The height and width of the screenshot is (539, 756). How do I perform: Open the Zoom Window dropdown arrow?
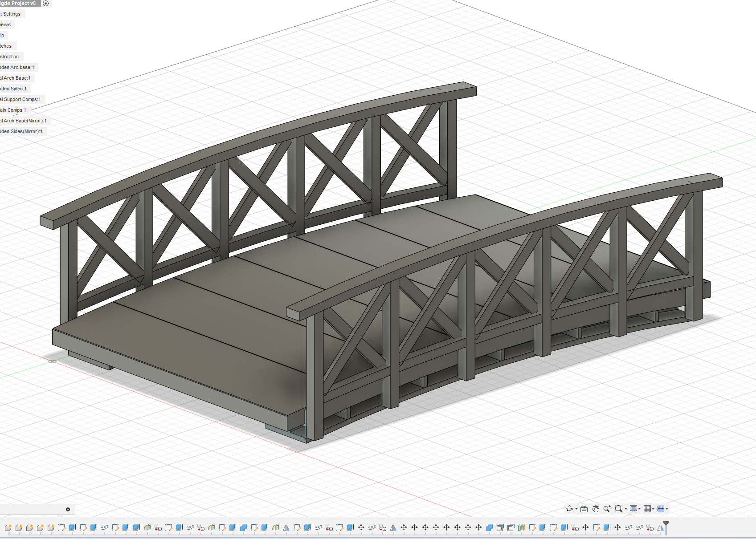pyautogui.click(x=626, y=509)
